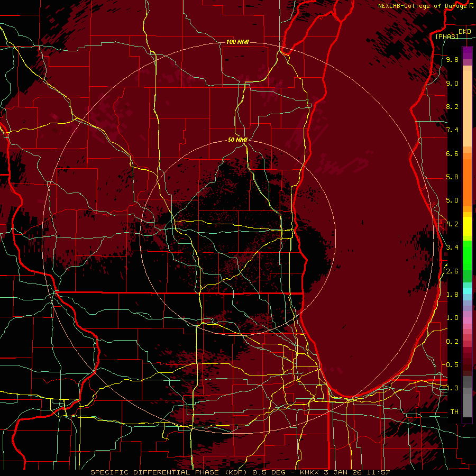Screen dimensions: 476x476
Task: Click the 0.2 scale value
Action: [452, 342]
